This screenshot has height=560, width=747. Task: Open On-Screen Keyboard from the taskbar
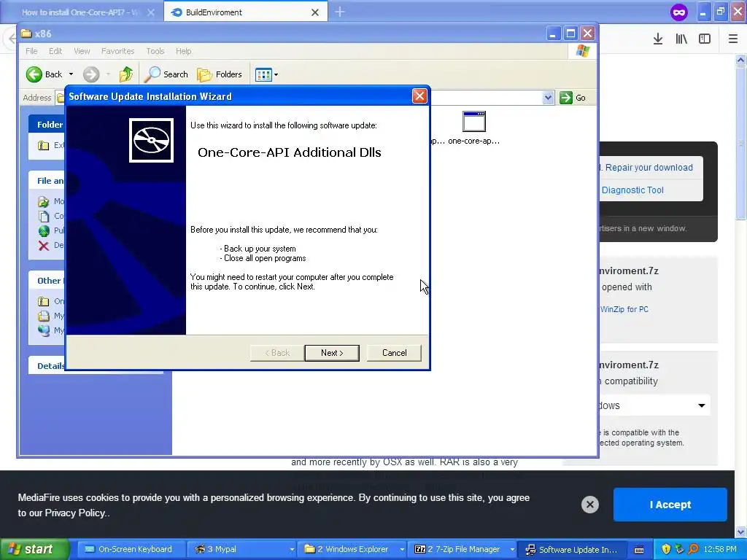pyautogui.click(x=131, y=549)
